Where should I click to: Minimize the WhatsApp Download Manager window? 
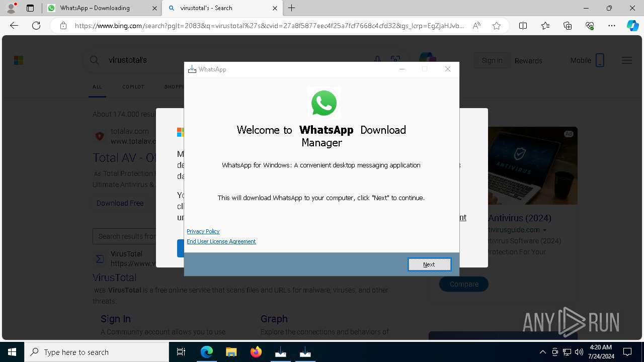(x=402, y=69)
